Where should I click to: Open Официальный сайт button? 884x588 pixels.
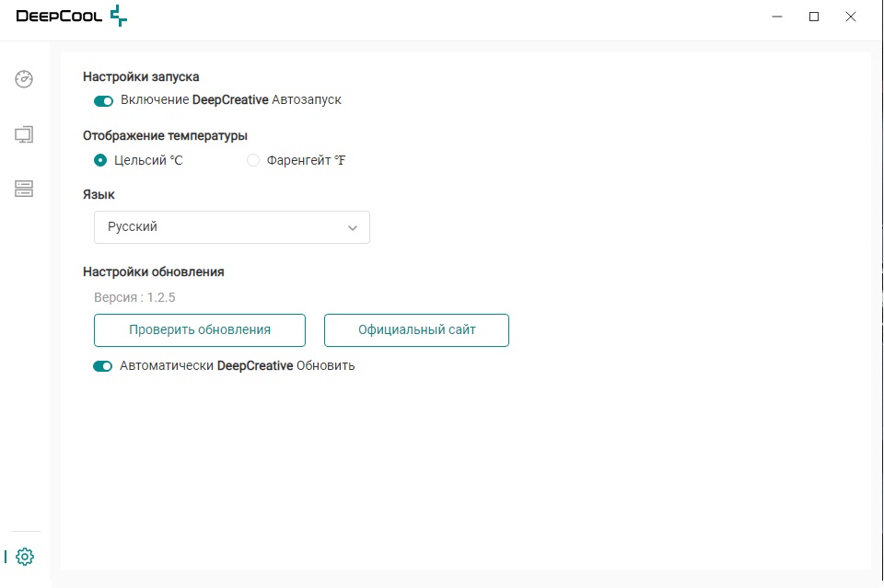(x=416, y=330)
